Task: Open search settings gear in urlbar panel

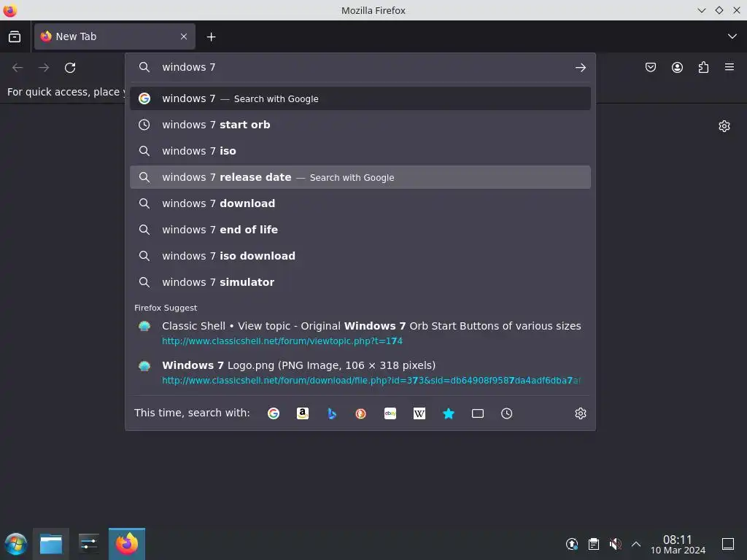Action: (580, 413)
